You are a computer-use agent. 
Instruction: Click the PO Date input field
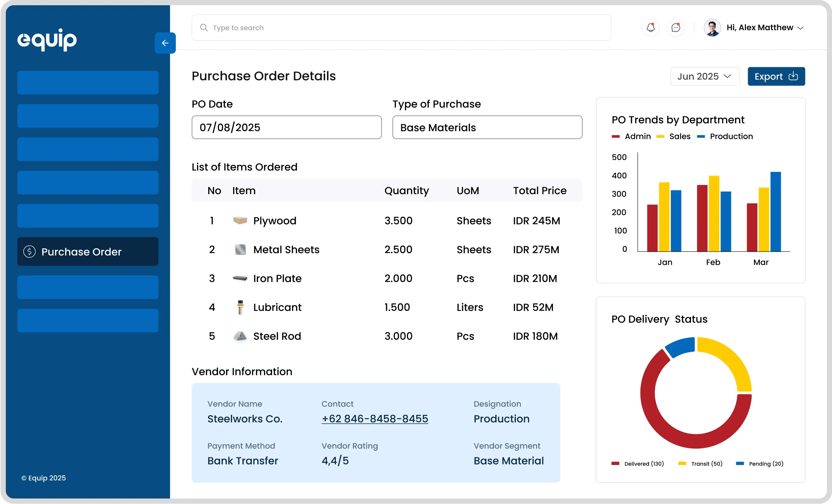click(286, 127)
